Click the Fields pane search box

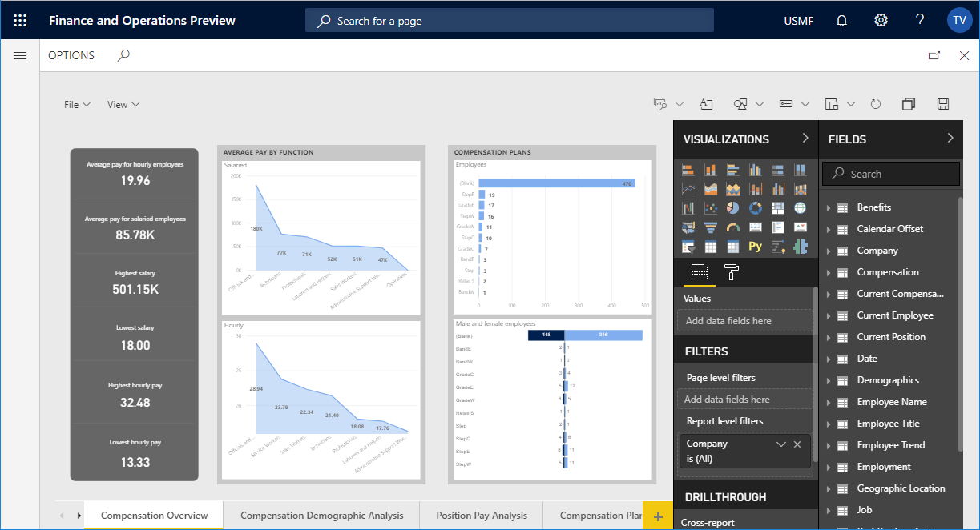click(x=890, y=173)
